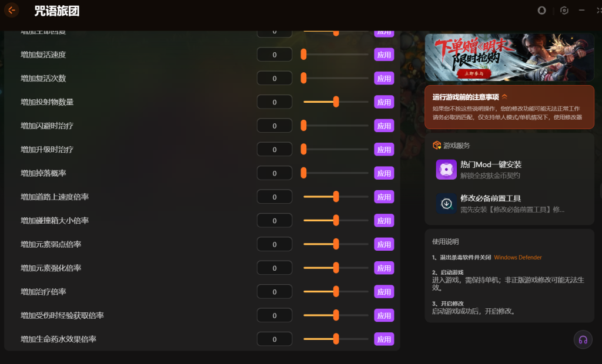Select the 修改必备前置工具 service entry
Viewport: 602px width, 364px height.
(x=510, y=203)
